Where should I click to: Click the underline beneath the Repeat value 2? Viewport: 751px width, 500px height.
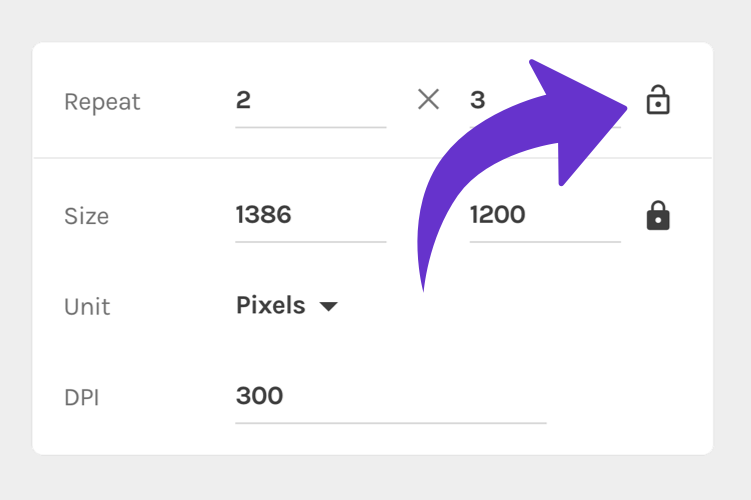click(x=310, y=127)
